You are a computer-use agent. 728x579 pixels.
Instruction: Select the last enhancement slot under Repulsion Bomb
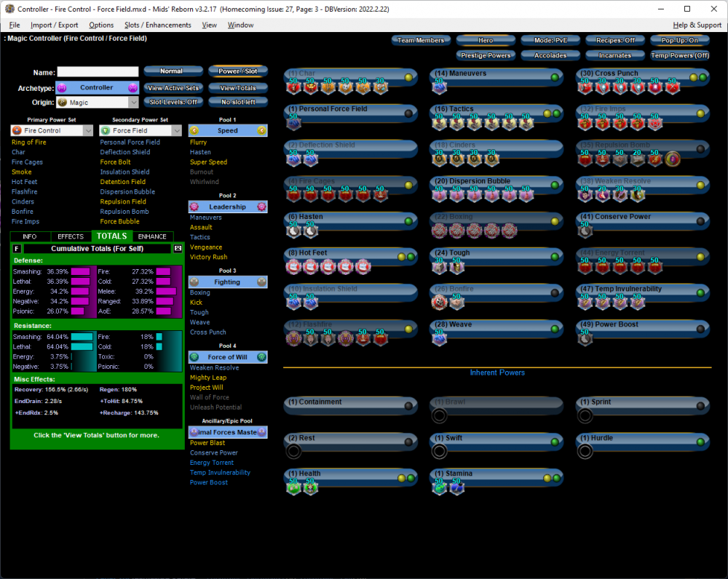[x=673, y=159]
